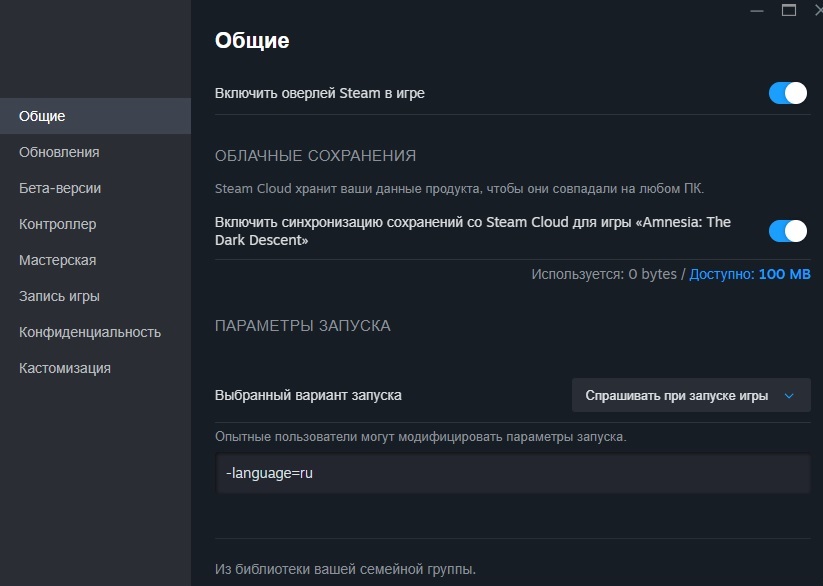The height and width of the screenshot is (586, 823).
Task: Open the 'Мастерская' section
Action: click(58, 260)
